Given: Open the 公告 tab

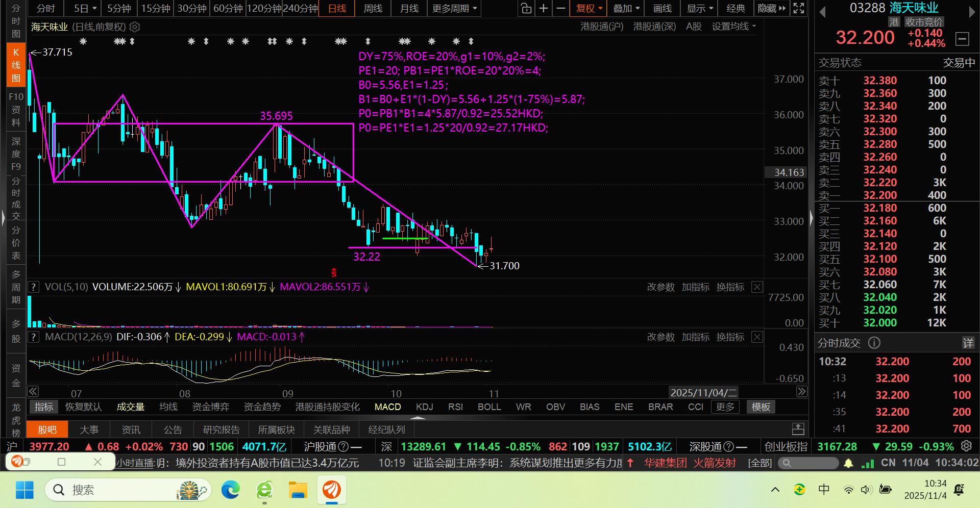Looking at the screenshot, I should 173,429.
